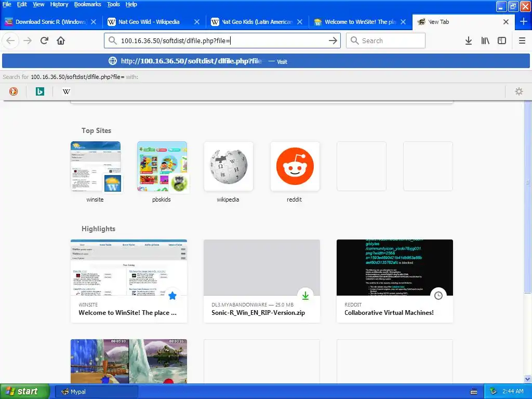Go to home page via house icon

61,41
